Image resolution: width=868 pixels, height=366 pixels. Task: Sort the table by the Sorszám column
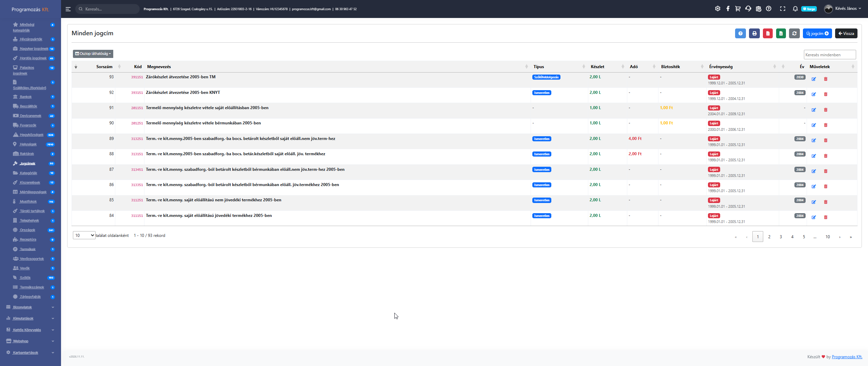(104, 67)
